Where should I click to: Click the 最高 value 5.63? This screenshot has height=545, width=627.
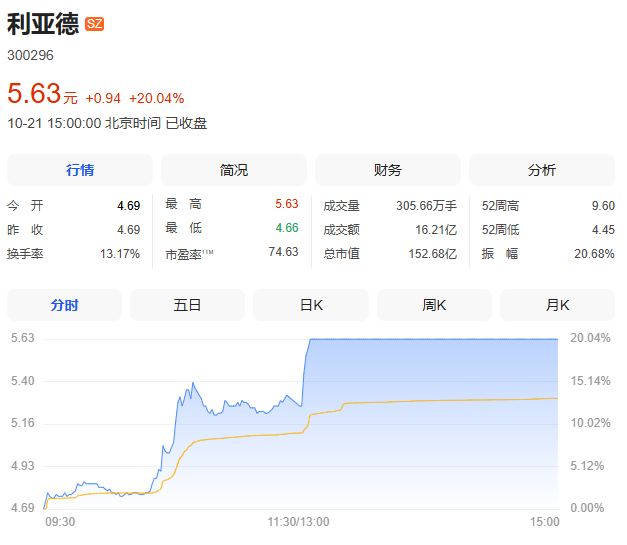[x=287, y=204]
